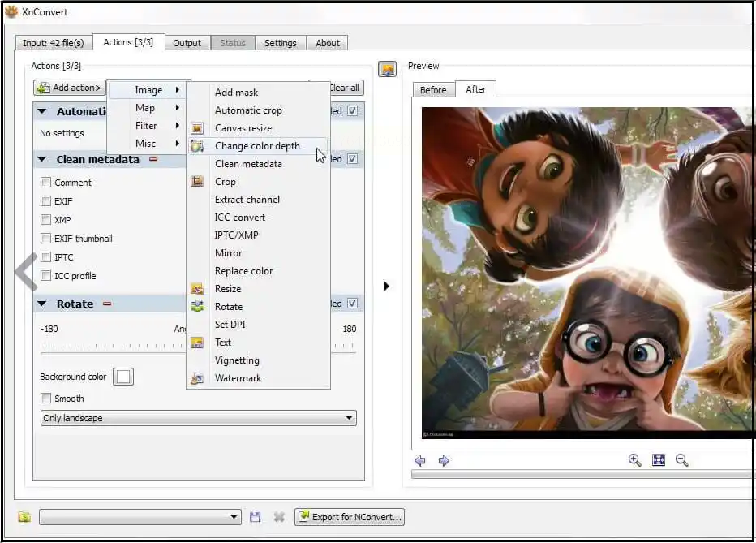Collapse the Clean metadata section
Viewport: 756px width, 543px height.
point(42,160)
